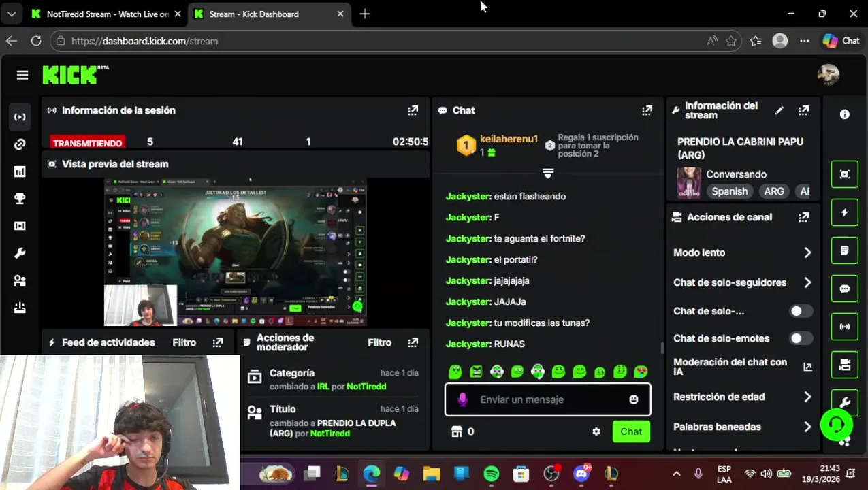Viewport: 868px width, 490px height.
Task: Open Discord from the taskbar
Action: [581, 474]
